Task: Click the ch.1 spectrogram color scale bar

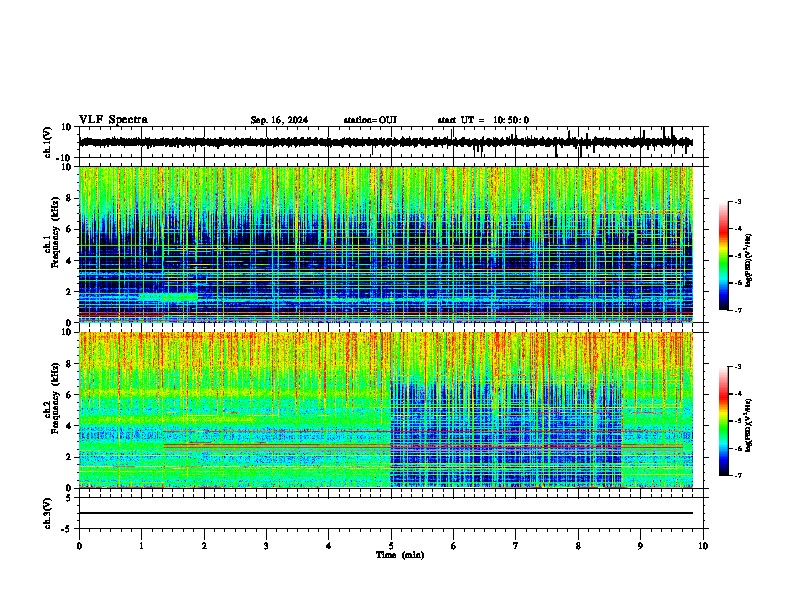Action: [724, 256]
